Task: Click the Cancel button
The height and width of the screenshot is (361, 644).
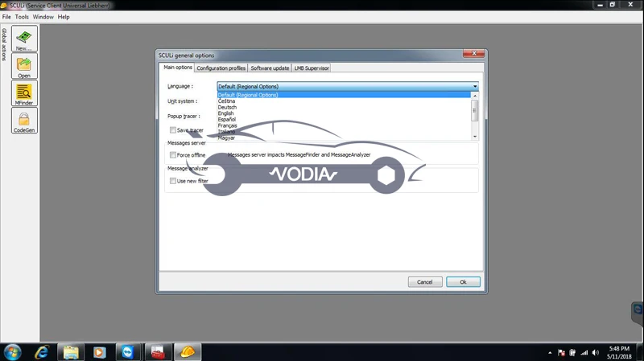Action: [425, 282]
